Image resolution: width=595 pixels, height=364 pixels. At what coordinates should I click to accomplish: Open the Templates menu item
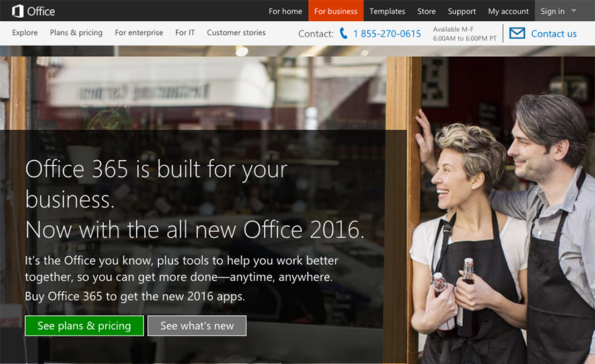point(387,11)
